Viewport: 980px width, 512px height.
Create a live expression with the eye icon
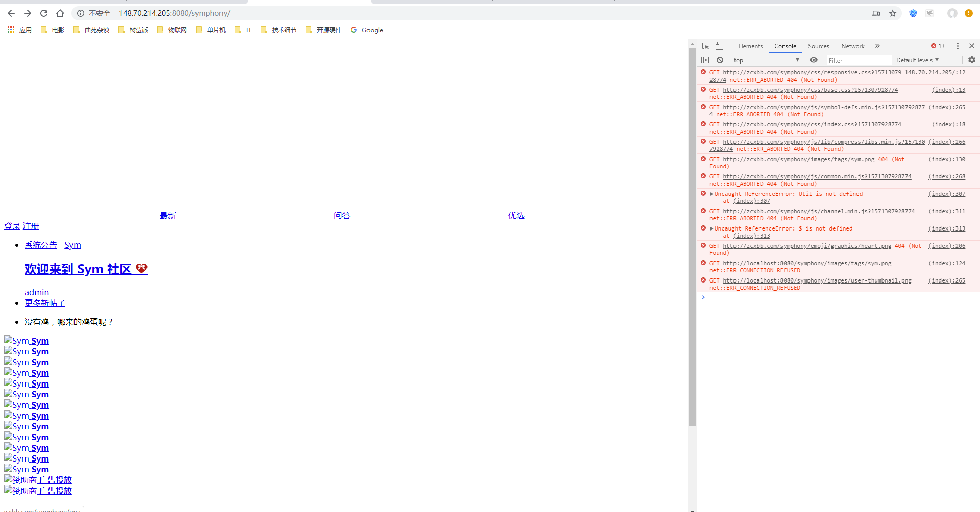pos(814,60)
